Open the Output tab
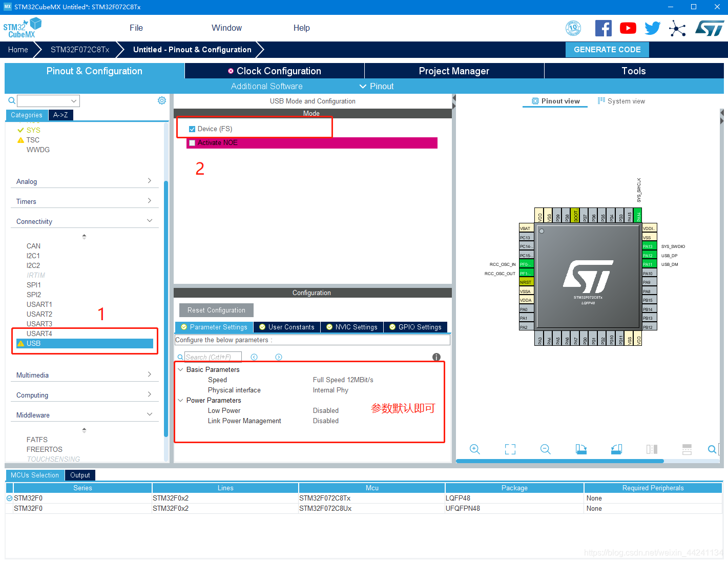The width and height of the screenshot is (728, 562). (80, 475)
